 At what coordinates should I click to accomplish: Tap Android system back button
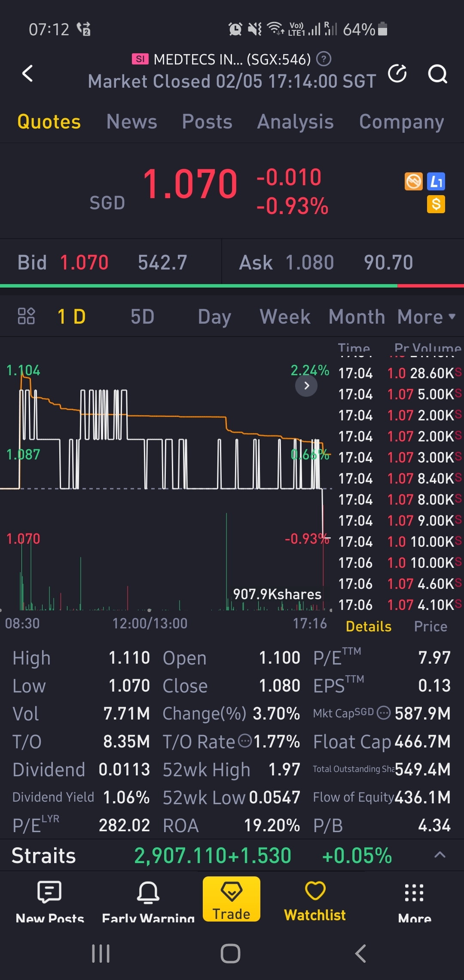(360, 954)
